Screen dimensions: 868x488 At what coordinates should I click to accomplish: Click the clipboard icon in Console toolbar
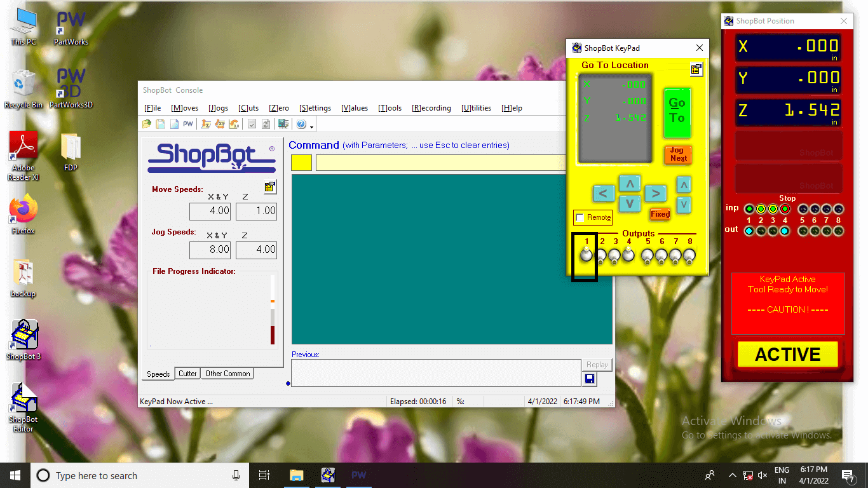160,124
